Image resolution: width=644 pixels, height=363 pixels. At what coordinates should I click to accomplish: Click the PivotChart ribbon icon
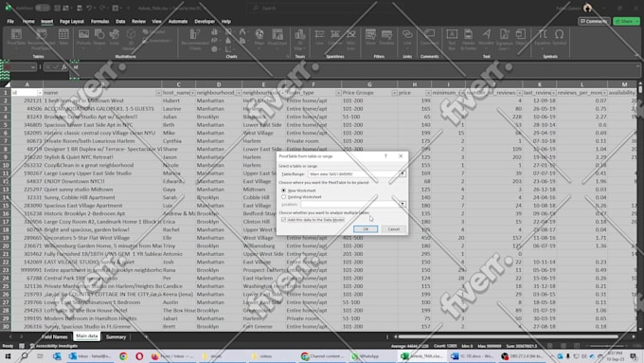tap(277, 37)
